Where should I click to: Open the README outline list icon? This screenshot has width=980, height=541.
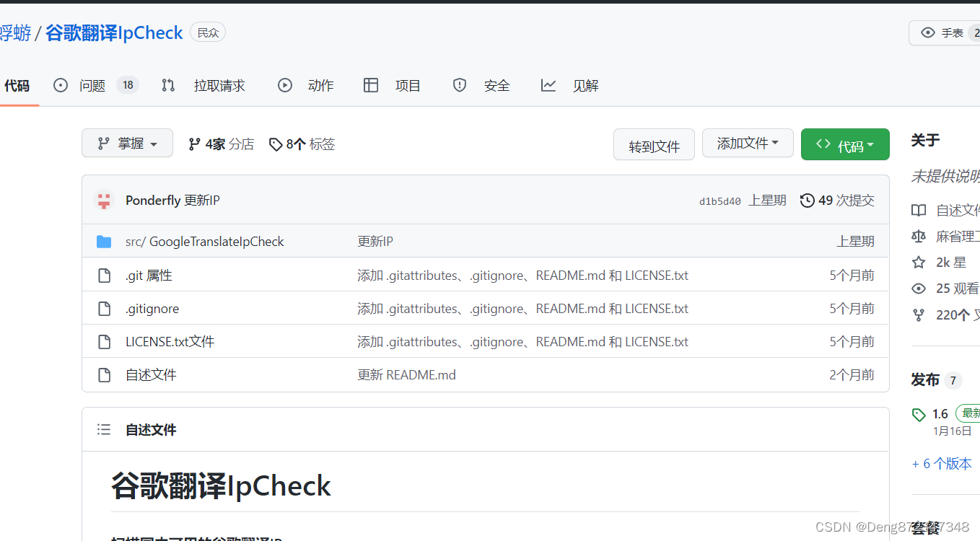(104, 430)
